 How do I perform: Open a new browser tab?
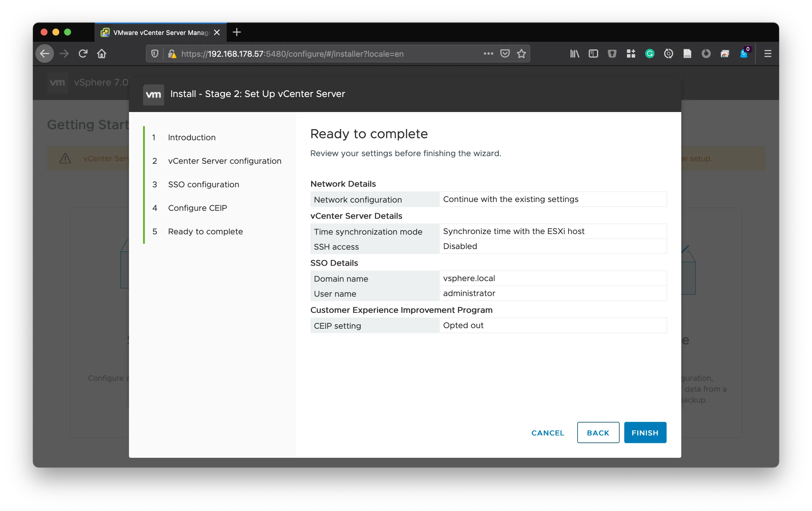237,32
